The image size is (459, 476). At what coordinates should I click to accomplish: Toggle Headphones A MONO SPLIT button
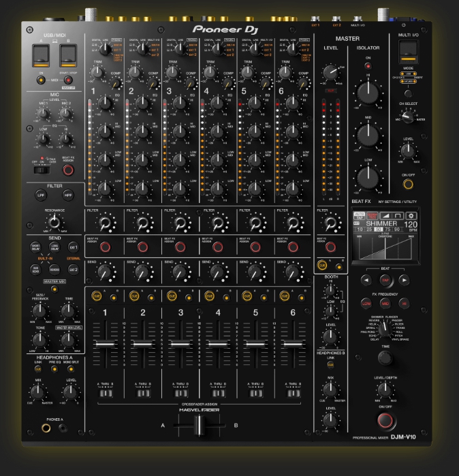tap(71, 369)
